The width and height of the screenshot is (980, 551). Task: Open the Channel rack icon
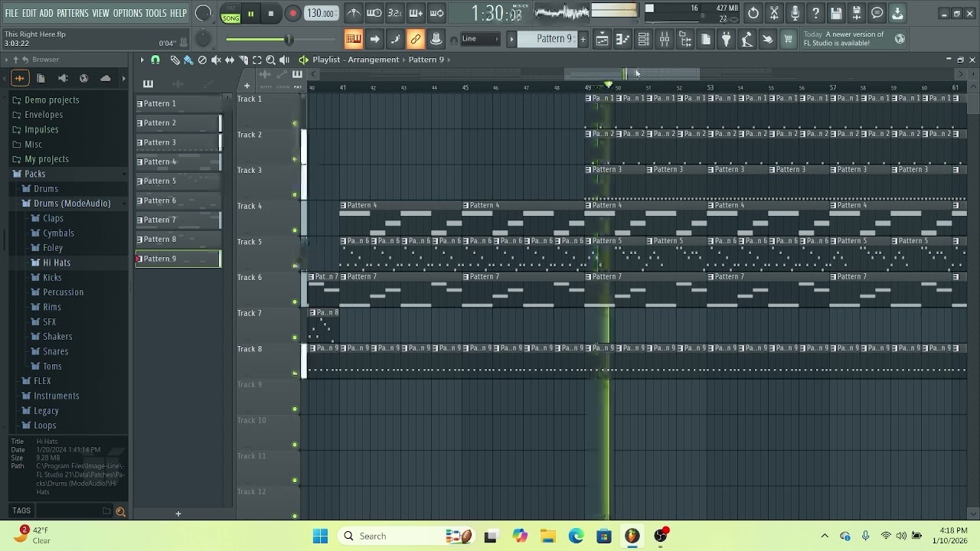pos(644,39)
